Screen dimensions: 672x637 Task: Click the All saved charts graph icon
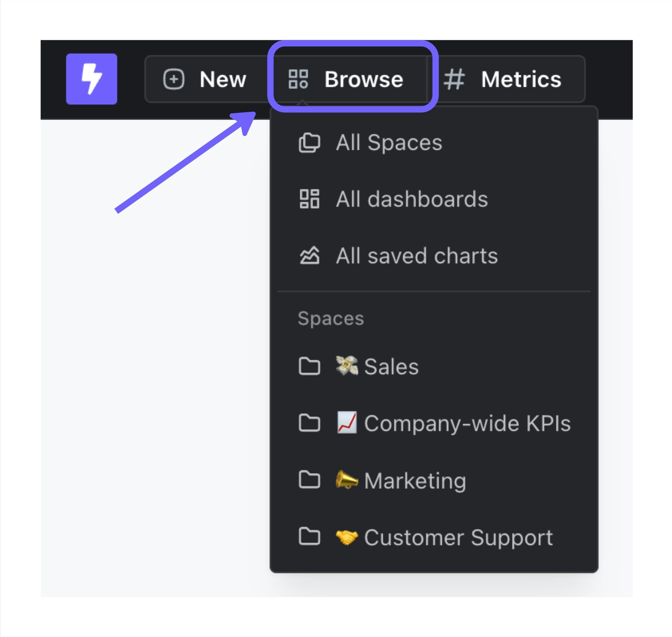click(x=309, y=255)
